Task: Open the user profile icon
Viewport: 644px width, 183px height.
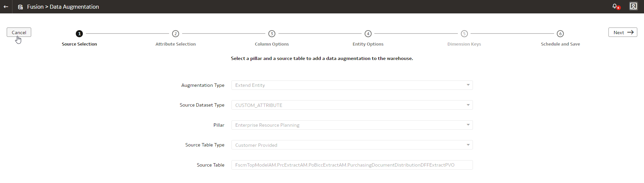Action: click(x=633, y=6)
